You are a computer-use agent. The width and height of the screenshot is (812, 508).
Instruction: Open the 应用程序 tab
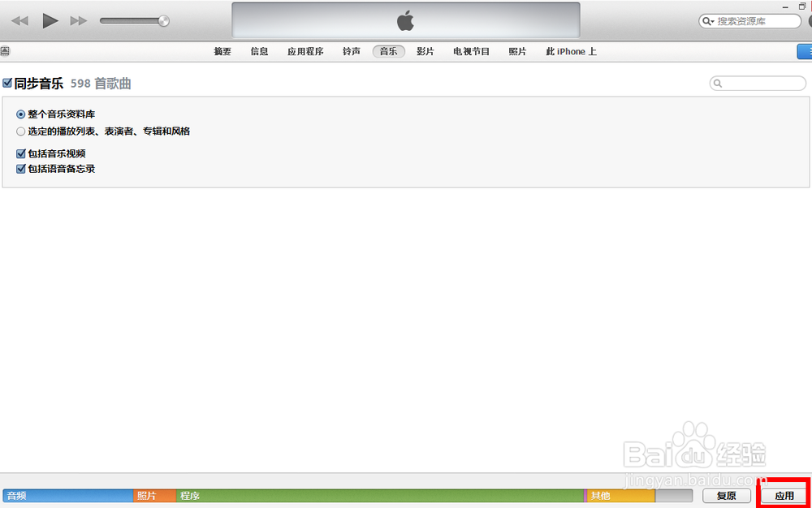304,50
